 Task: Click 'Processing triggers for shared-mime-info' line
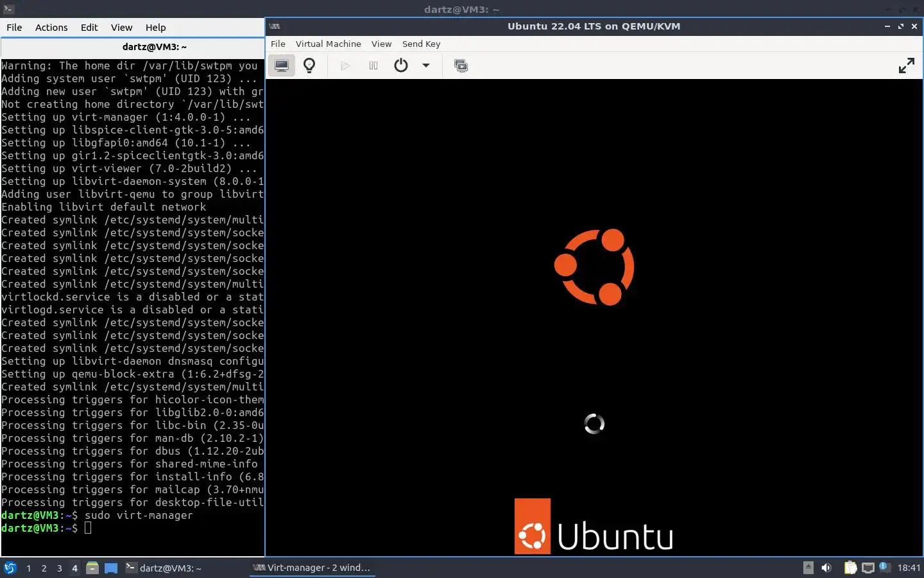coord(130,464)
